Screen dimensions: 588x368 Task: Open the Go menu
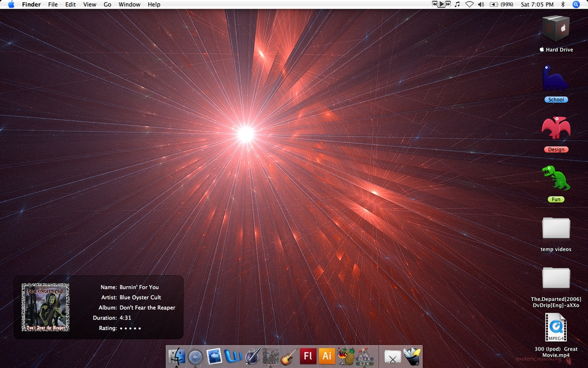107,4
